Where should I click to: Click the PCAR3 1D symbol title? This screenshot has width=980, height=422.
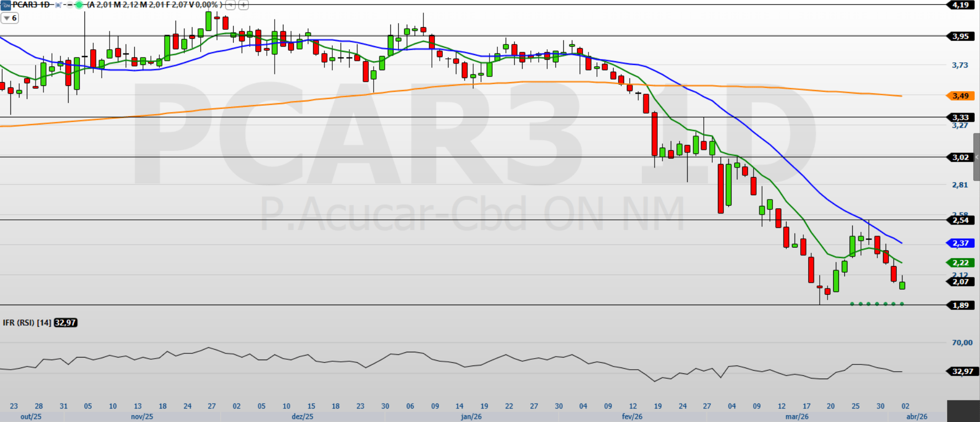pos(31,5)
